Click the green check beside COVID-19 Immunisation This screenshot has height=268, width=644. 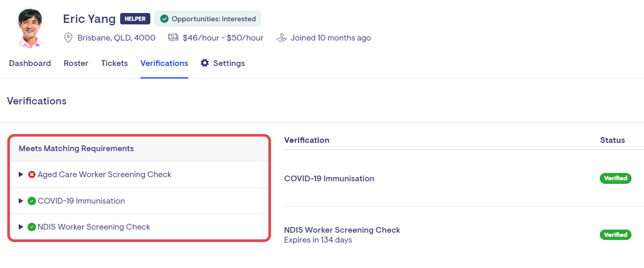click(x=32, y=201)
